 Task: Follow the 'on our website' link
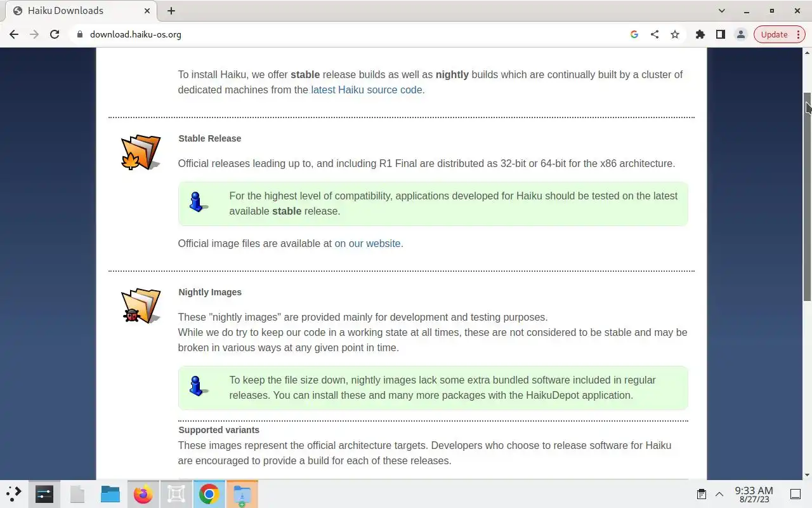pyautogui.click(x=368, y=244)
